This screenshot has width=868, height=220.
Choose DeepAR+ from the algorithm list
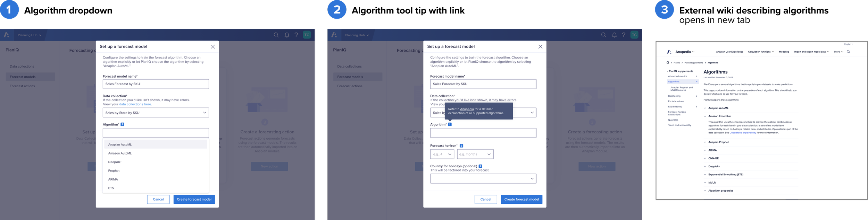pyautogui.click(x=156, y=162)
